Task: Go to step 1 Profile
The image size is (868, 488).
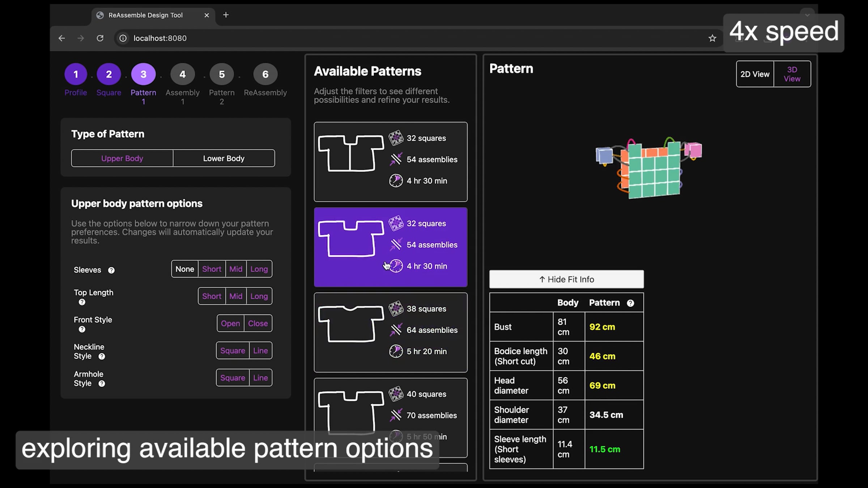Action: click(x=76, y=74)
